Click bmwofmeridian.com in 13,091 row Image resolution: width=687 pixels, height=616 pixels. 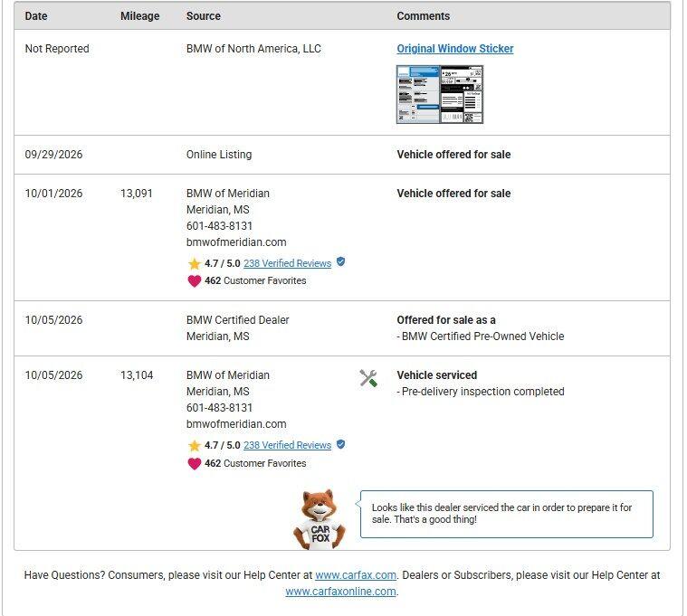236,242
